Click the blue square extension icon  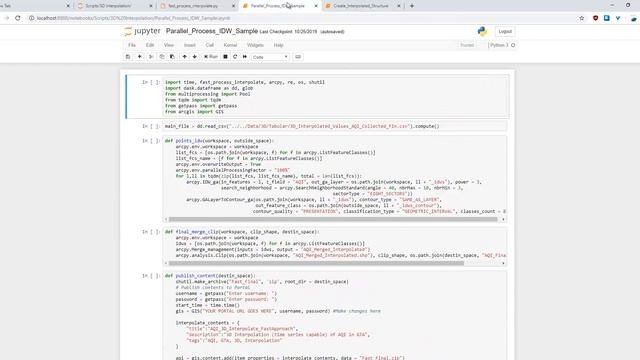tap(607, 18)
